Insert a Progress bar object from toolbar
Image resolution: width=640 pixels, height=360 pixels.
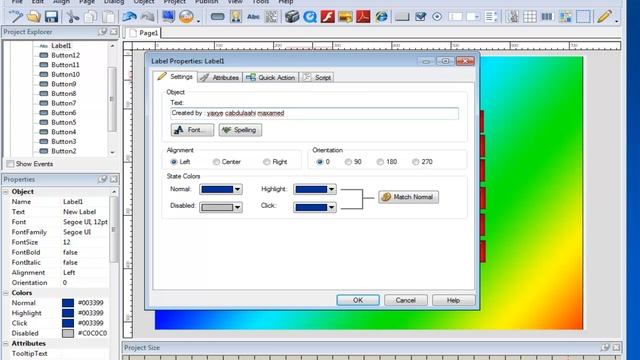click(x=547, y=17)
